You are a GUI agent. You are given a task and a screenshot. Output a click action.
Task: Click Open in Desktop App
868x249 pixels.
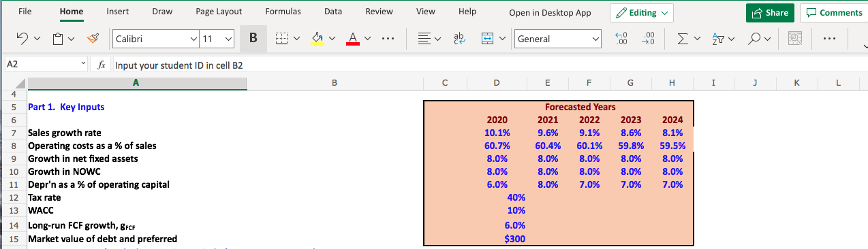point(550,13)
